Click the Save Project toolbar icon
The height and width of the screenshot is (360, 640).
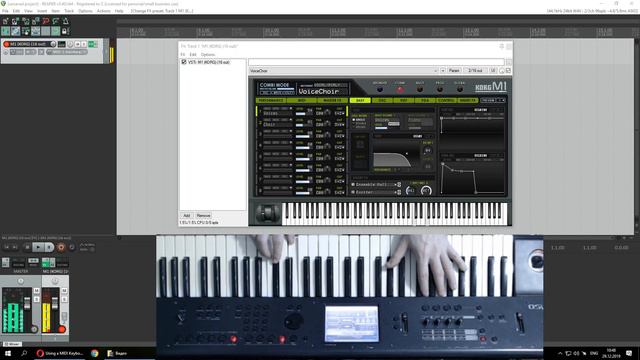point(26,21)
